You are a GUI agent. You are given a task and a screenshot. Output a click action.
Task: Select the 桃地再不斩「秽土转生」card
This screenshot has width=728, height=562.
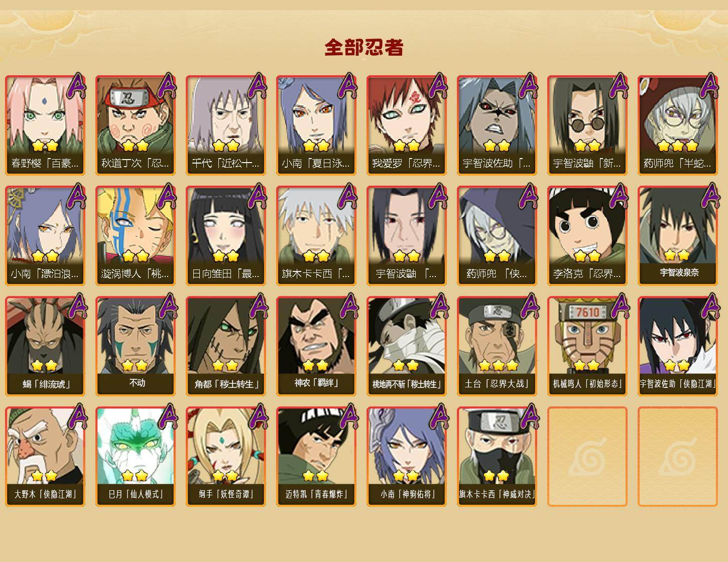[x=407, y=346]
